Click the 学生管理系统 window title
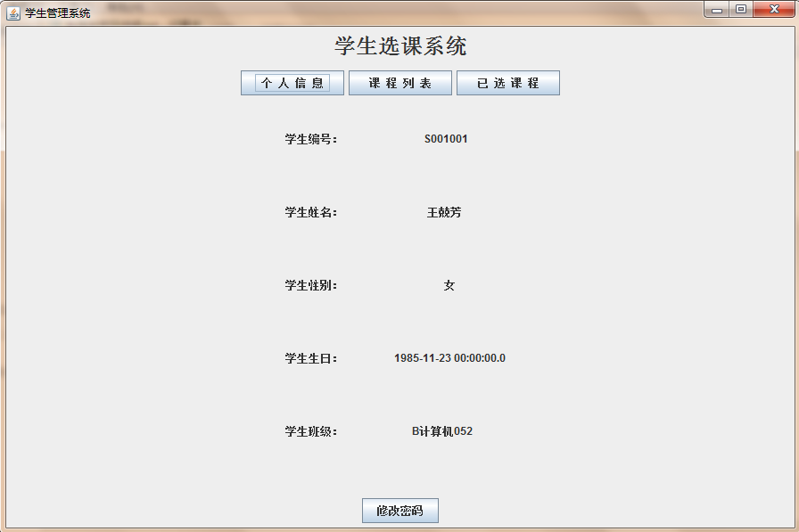 click(58, 13)
